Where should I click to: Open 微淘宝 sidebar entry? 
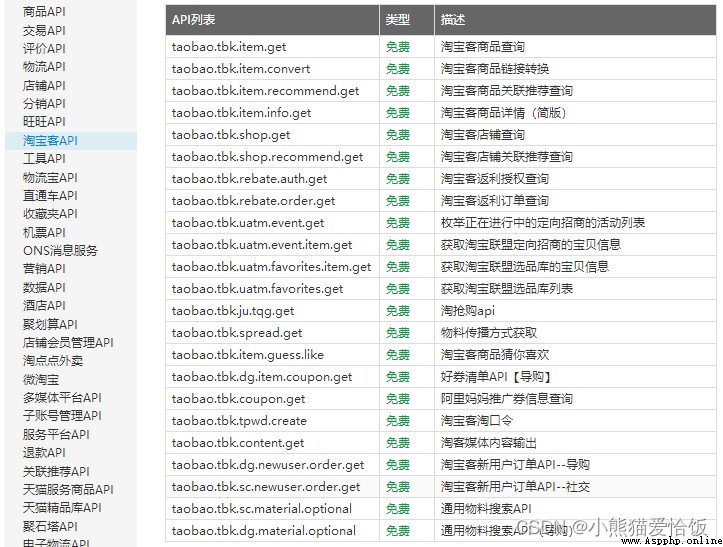pyautogui.click(x=41, y=379)
